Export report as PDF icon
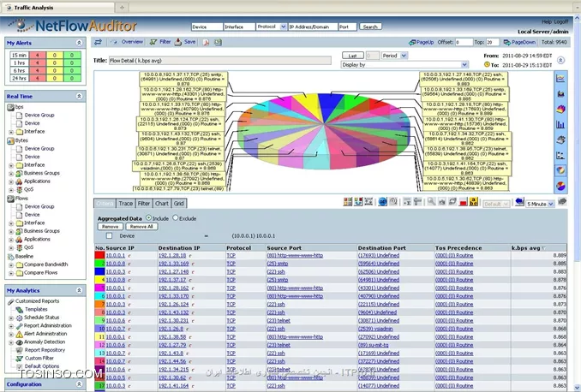Viewport: 581px width, 392px height. click(x=206, y=42)
